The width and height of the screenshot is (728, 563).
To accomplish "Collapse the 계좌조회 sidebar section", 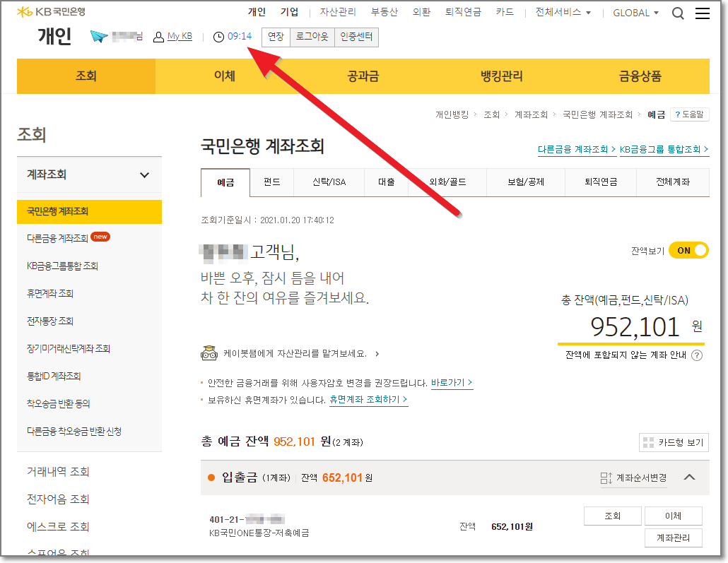I will [144, 175].
